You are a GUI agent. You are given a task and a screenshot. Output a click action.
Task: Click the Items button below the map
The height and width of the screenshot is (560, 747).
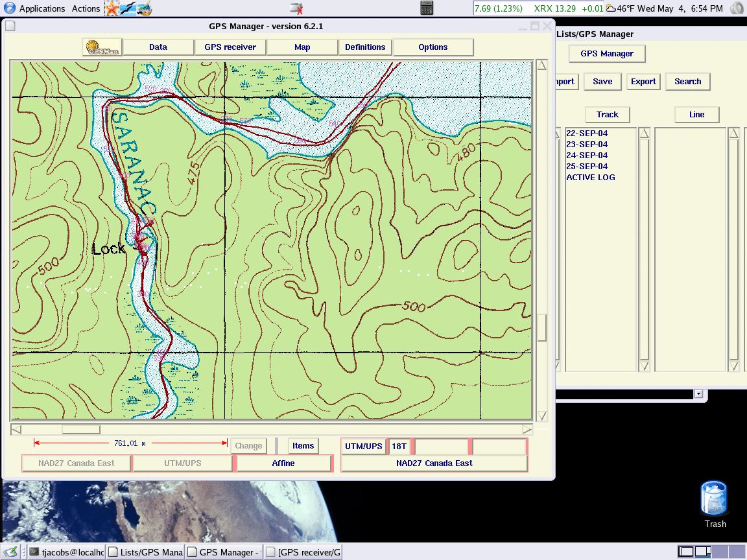pyautogui.click(x=303, y=446)
